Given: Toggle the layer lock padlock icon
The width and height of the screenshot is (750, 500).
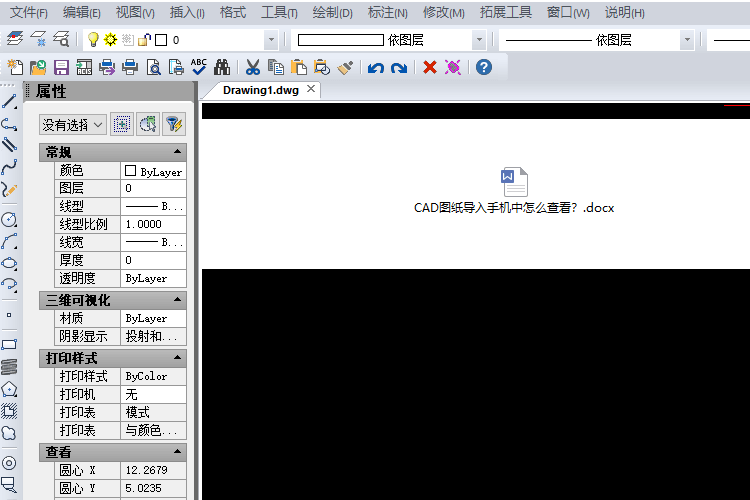Looking at the screenshot, I should [143, 40].
